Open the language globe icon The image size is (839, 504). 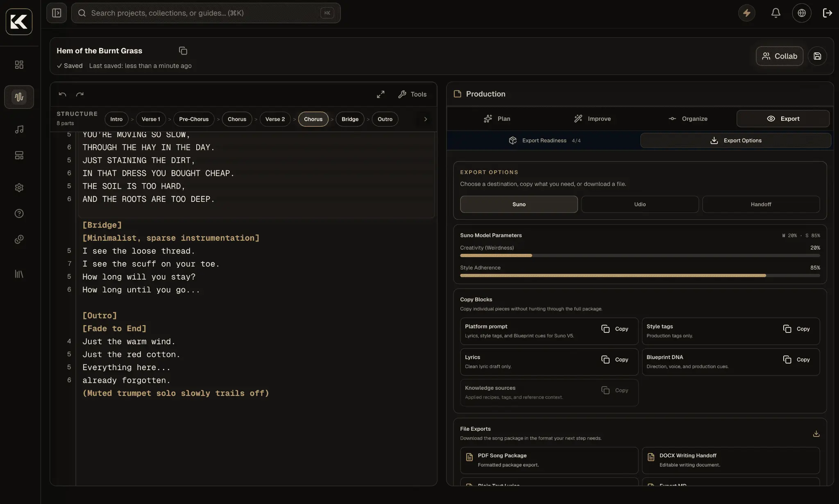pos(802,13)
